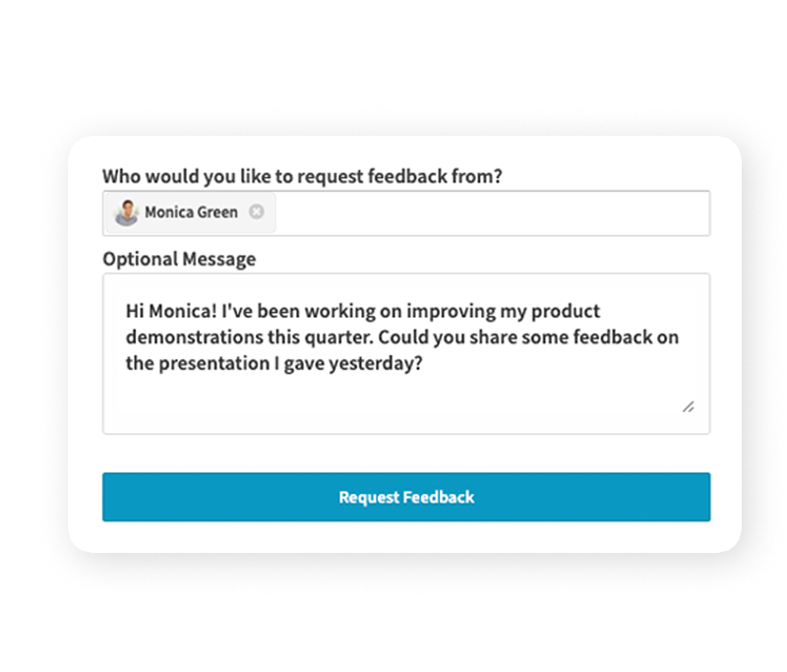Place cursor in the message to Monica
This screenshot has height=672, width=787.
coord(405,349)
